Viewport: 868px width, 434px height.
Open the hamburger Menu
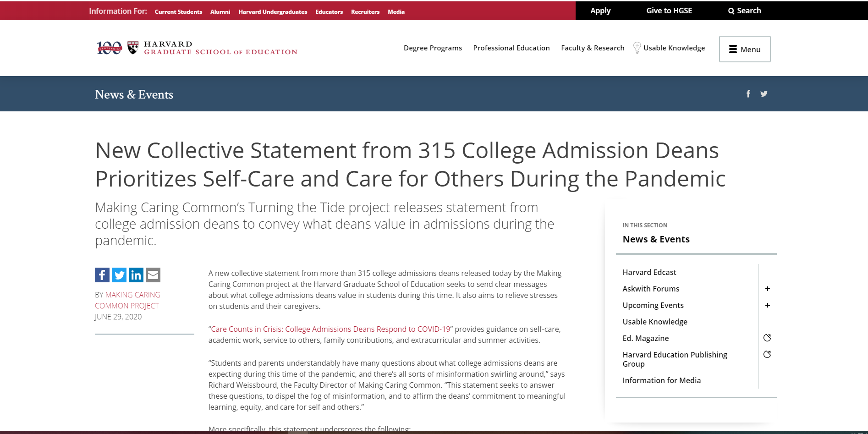tap(744, 49)
